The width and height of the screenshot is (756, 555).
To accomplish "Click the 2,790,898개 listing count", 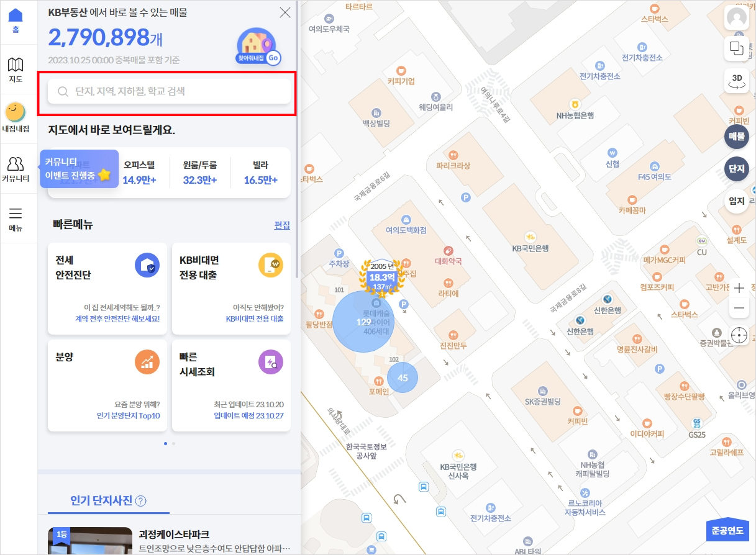I will pyautogui.click(x=106, y=38).
